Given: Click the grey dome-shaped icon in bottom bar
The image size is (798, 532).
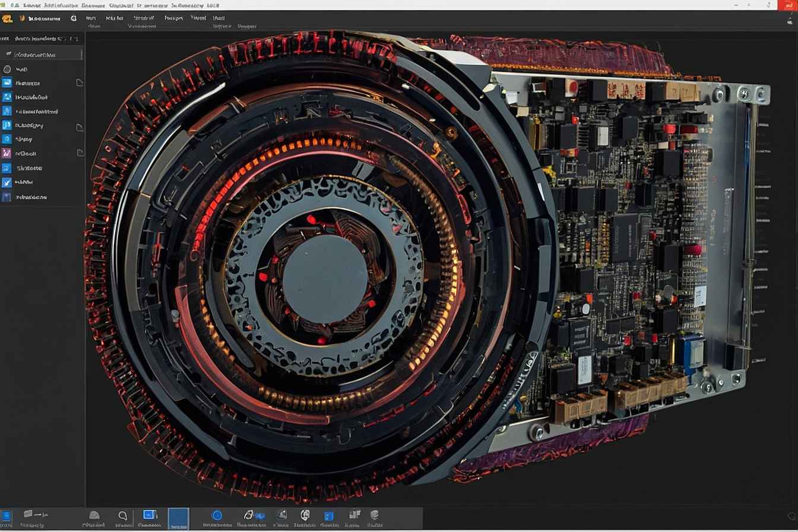Looking at the screenshot, I should pyautogui.click(x=94, y=515).
